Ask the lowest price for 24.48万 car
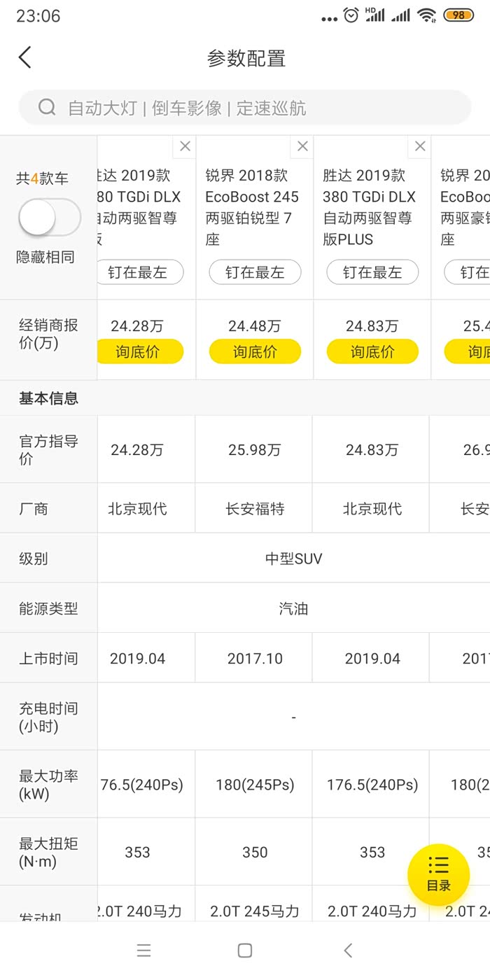Image resolution: width=490 pixels, height=980 pixels. point(255,351)
